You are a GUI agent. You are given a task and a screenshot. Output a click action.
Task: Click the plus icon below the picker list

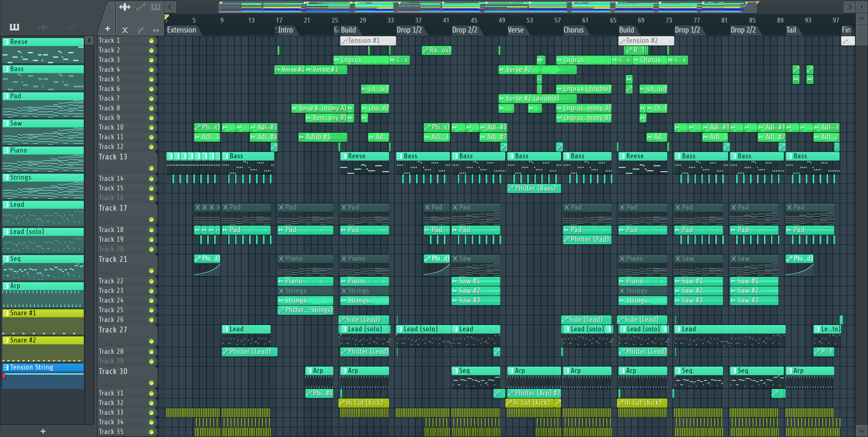coord(43,431)
